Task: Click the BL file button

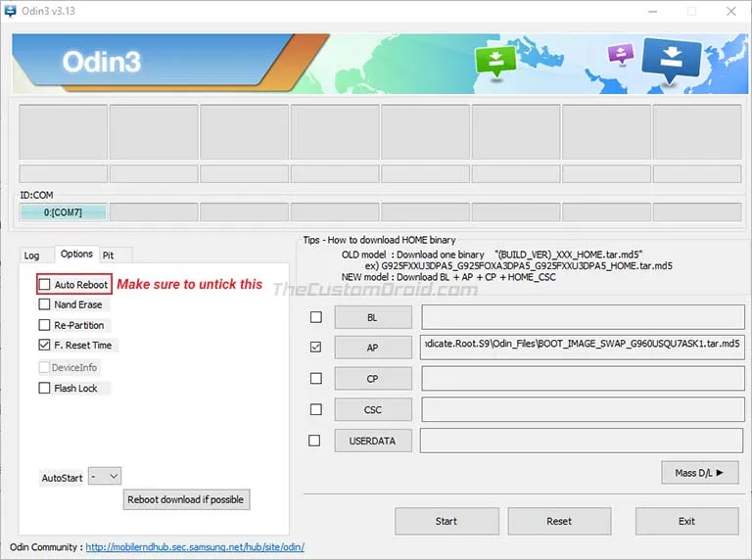Action: pyautogui.click(x=372, y=317)
